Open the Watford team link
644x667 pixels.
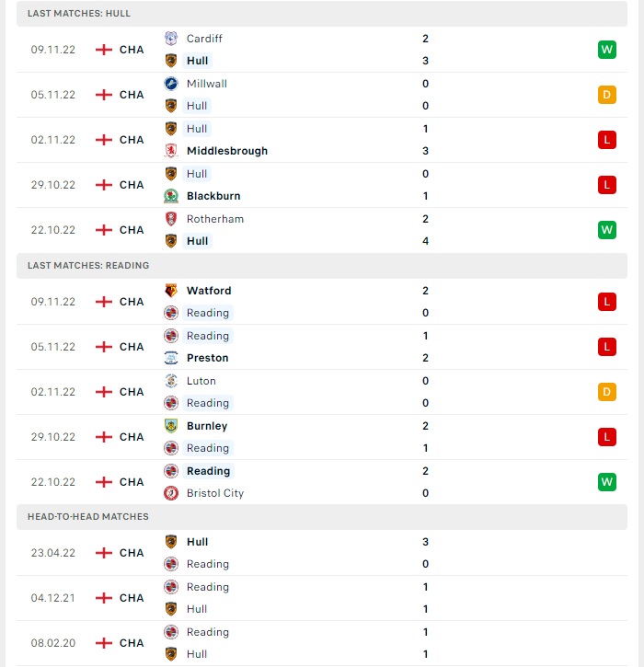209,291
